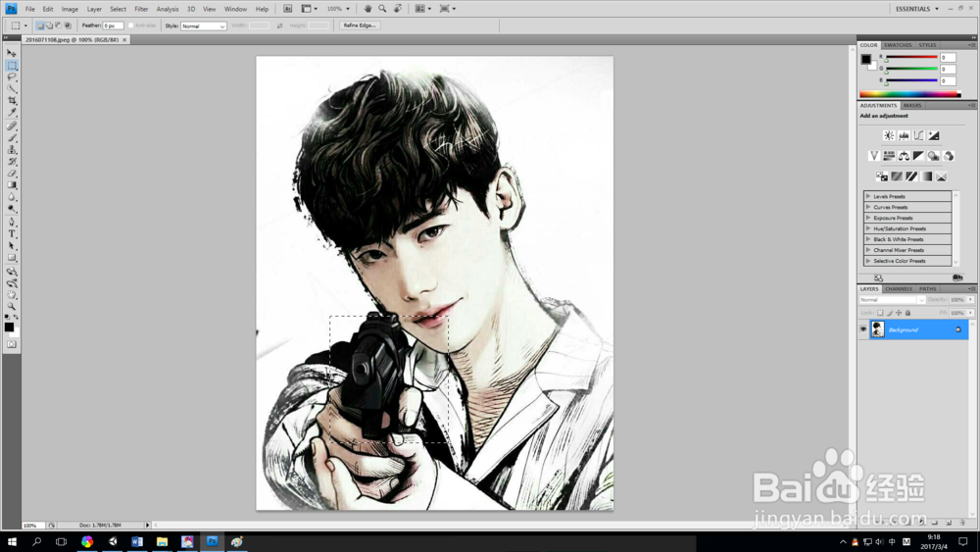Expand Curves Presets

[x=867, y=207]
